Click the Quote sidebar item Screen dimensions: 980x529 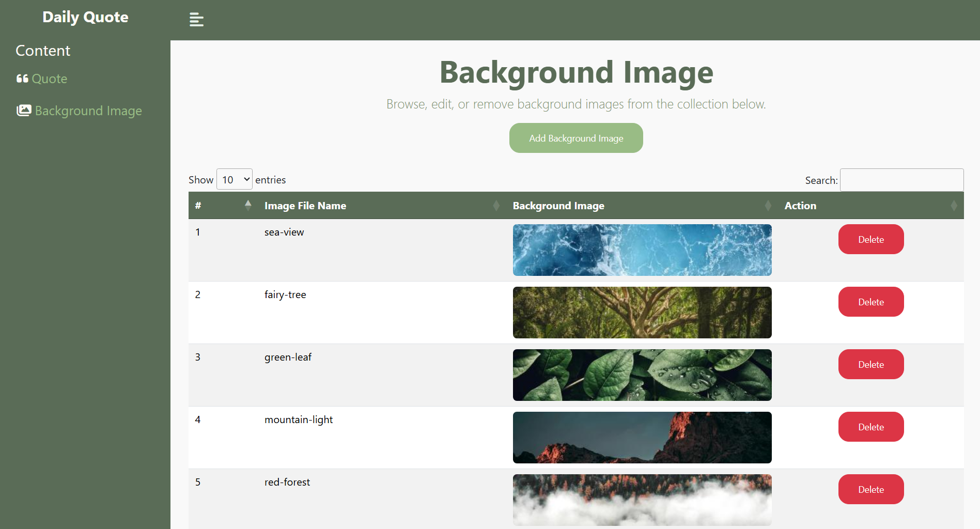(x=50, y=79)
